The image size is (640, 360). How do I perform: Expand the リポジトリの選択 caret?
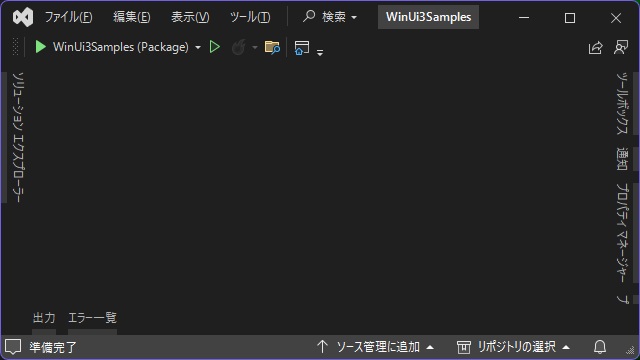click(566, 347)
